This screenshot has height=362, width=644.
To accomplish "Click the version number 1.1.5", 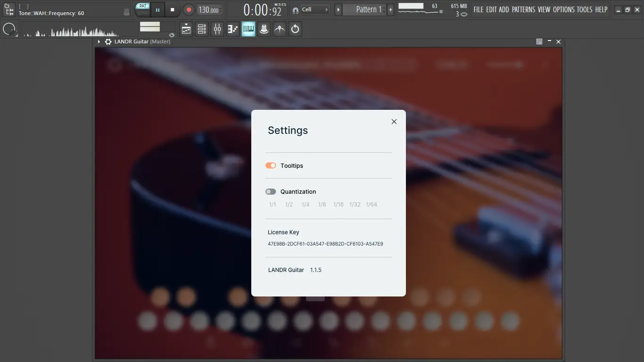I will (316, 270).
